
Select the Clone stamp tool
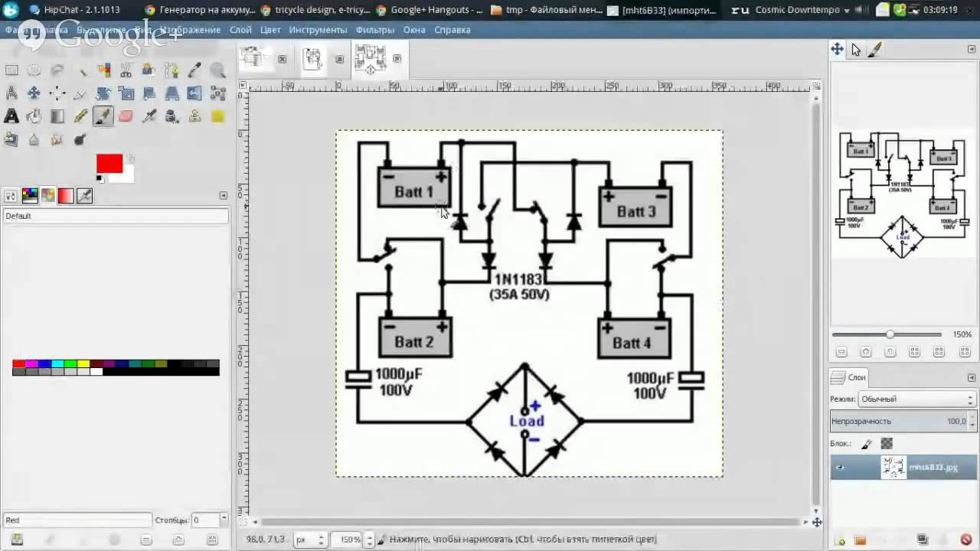(195, 116)
